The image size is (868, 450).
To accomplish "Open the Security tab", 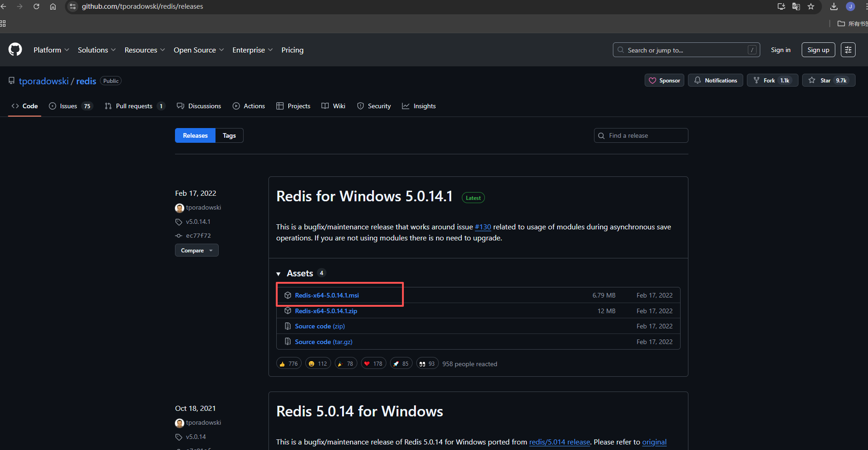I will pyautogui.click(x=374, y=106).
